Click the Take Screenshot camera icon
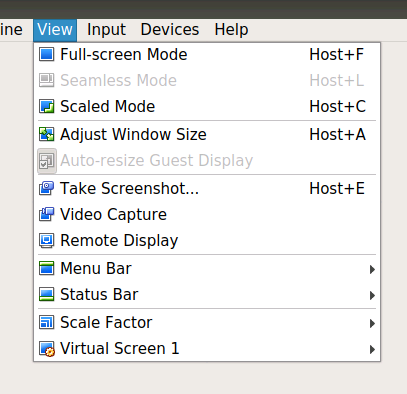This screenshot has width=407, height=394. (x=46, y=188)
